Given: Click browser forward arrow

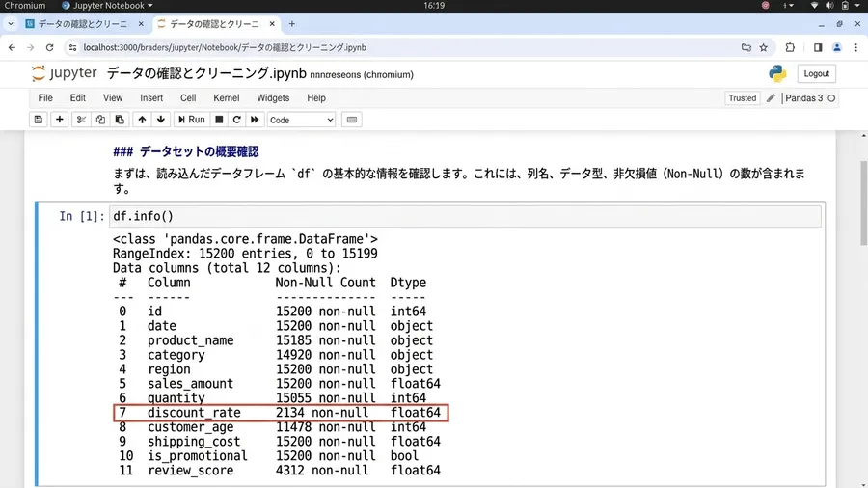Looking at the screenshot, I should point(31,47).
